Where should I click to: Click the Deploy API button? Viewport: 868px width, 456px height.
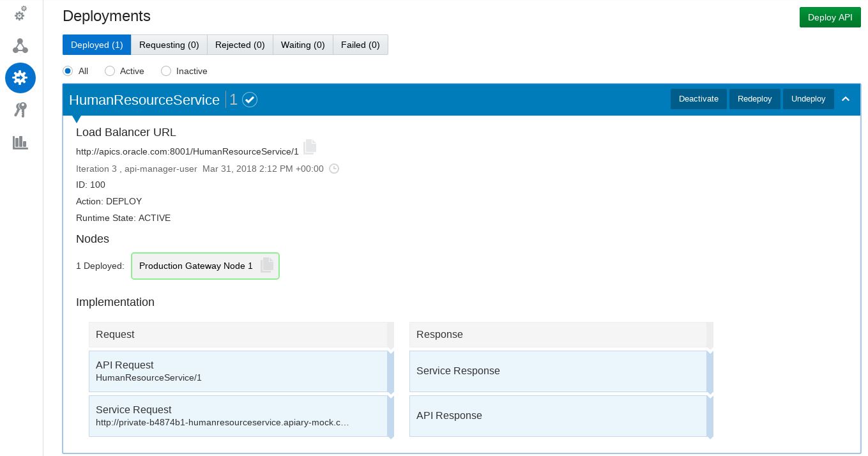830,17
